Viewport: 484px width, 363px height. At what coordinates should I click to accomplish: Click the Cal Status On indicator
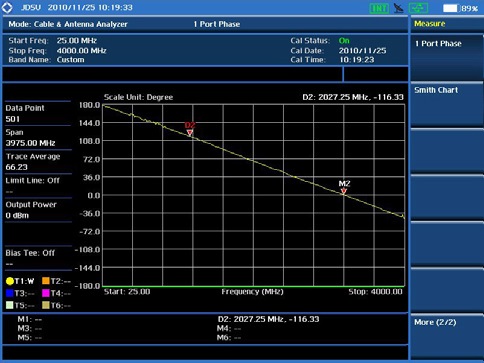[x=344, y=41]
